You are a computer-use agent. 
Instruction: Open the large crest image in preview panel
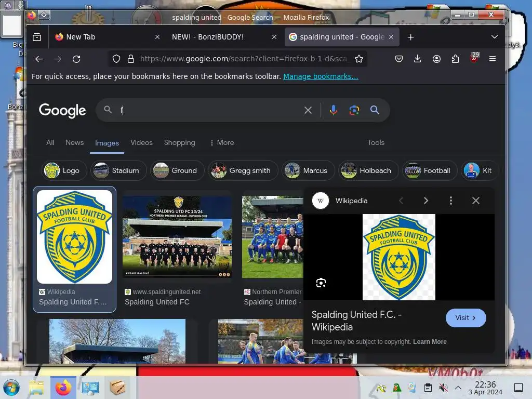399,257
